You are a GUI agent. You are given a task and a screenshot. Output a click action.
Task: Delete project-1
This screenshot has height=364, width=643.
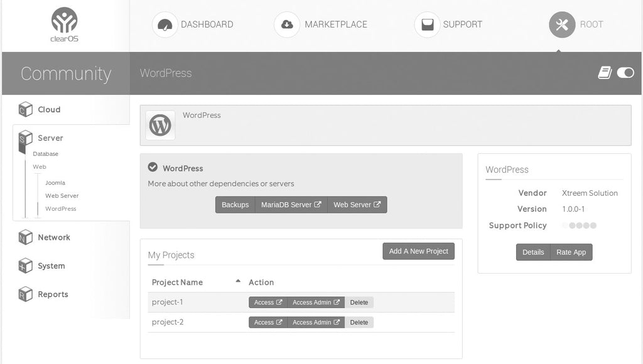359,302
